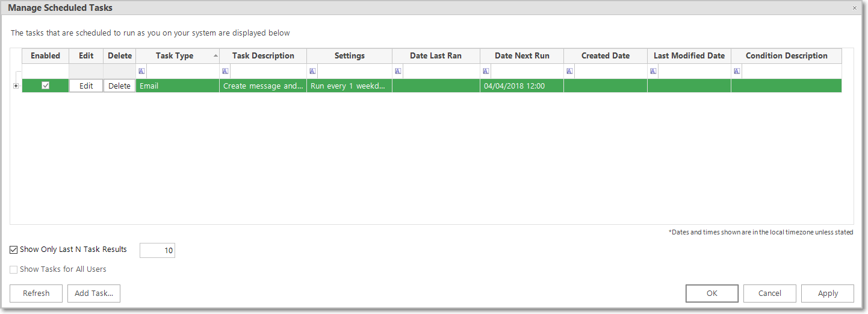Image resolution: width=868 pixels, height=314 pixels.
Task: Select the Email task type cell
Action: point(178,86)
